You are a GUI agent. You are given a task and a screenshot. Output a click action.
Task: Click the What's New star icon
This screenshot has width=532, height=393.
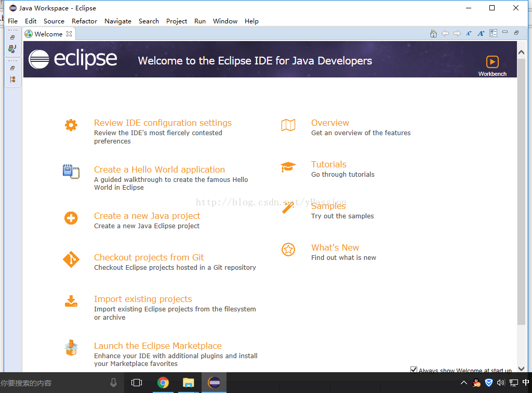pyautogui.click(x=288, y=250)
